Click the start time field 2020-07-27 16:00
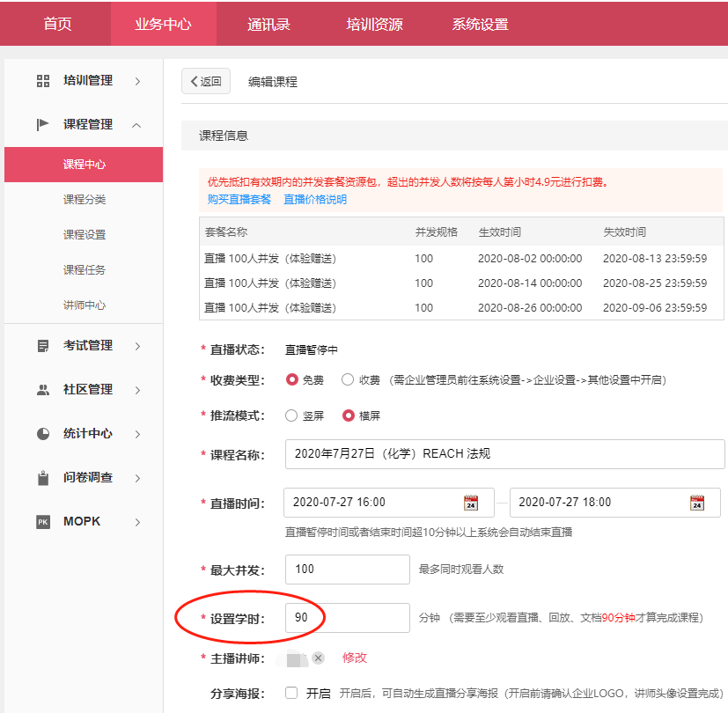Viewport: 728px width, 713px height. 388,503
